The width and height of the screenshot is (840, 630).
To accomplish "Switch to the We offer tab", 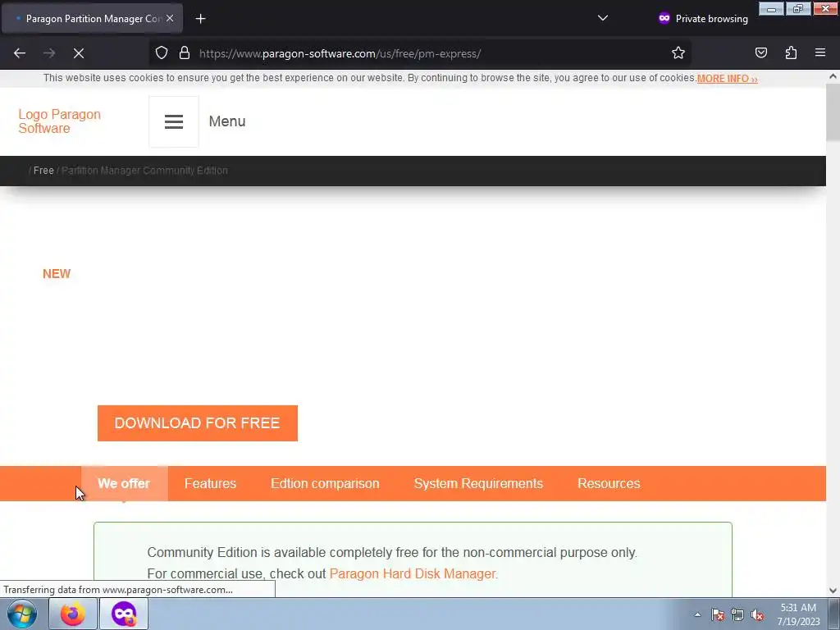I will coord(124,483).
